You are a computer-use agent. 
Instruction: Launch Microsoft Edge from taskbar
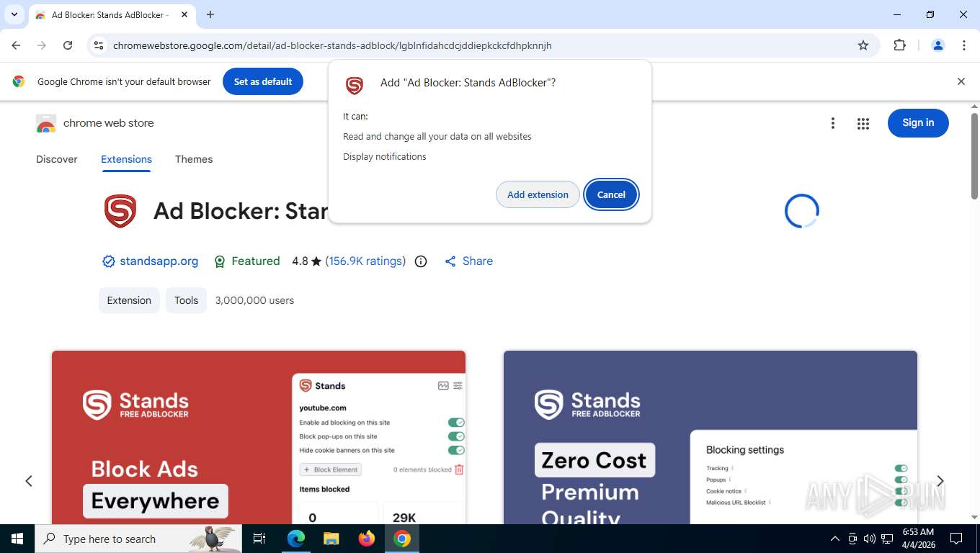[296, 539]
